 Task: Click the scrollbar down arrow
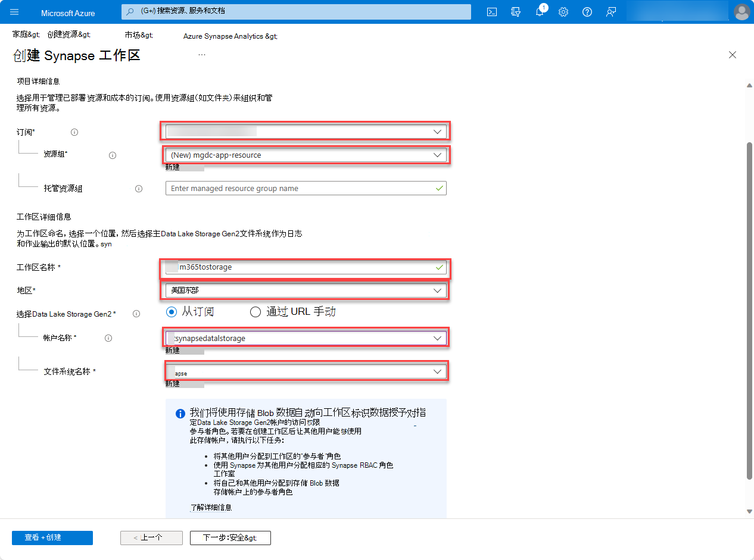(x=749, y=512)
